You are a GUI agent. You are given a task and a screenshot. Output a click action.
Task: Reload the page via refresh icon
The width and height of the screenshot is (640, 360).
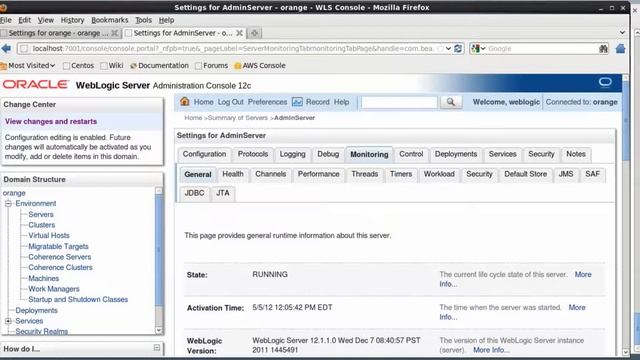[x=458, y=49]
